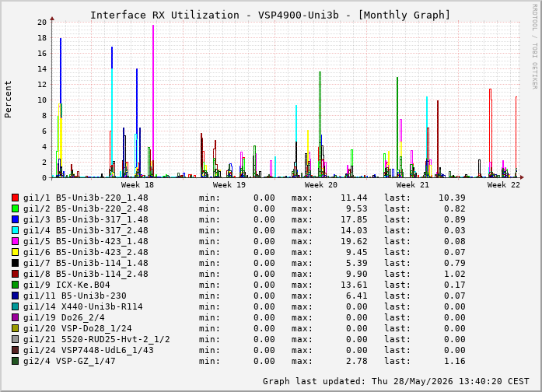
Task: Click the gi1/19 Do26_2/4 label
Action: click(64, 317)
